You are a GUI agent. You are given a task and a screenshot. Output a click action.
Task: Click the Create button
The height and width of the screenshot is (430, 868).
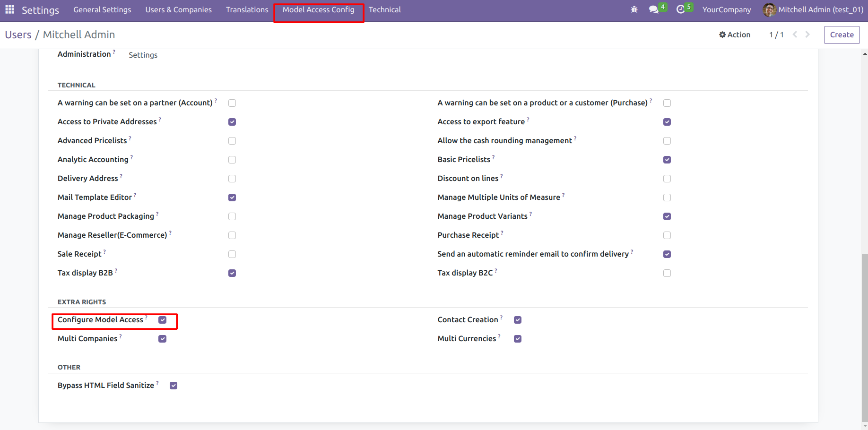coord(842,34)
